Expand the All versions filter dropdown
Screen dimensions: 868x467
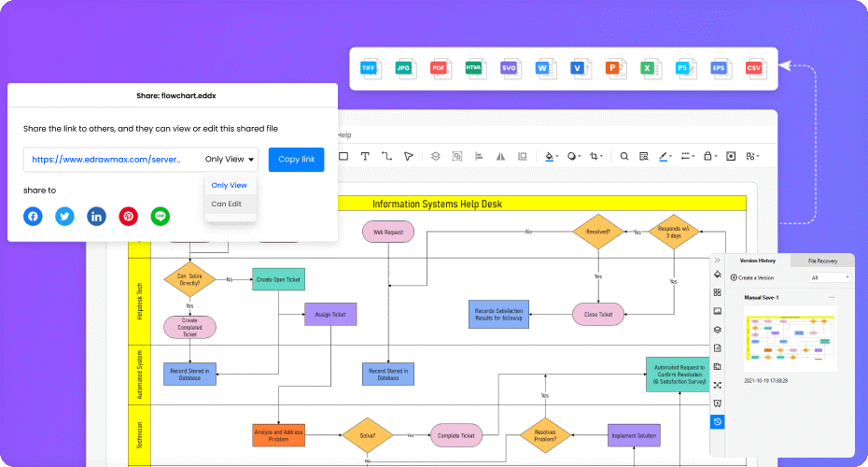pos(830,277)
